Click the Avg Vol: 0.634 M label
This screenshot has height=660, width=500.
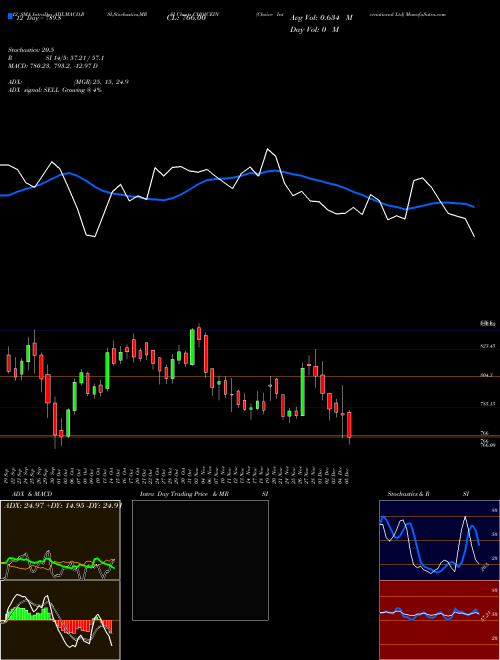tap(321, 18)
